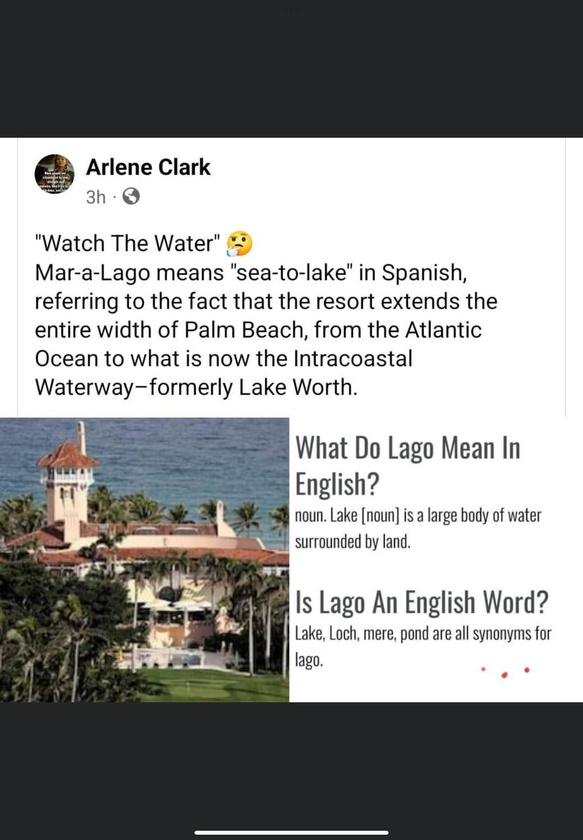This screenshot has width=583, height=840.
Task: Click the white home indicator bar
Action: coord(292,832)
